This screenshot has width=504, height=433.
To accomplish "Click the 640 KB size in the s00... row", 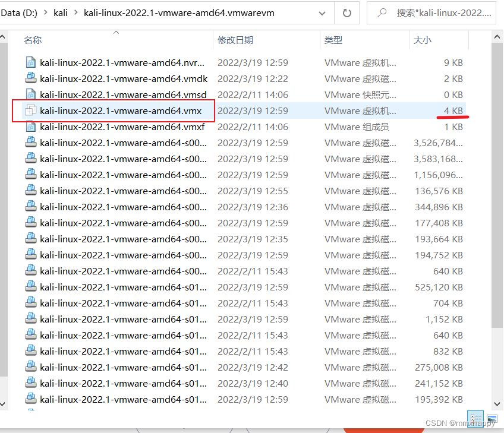I will [x=448, y=271].
